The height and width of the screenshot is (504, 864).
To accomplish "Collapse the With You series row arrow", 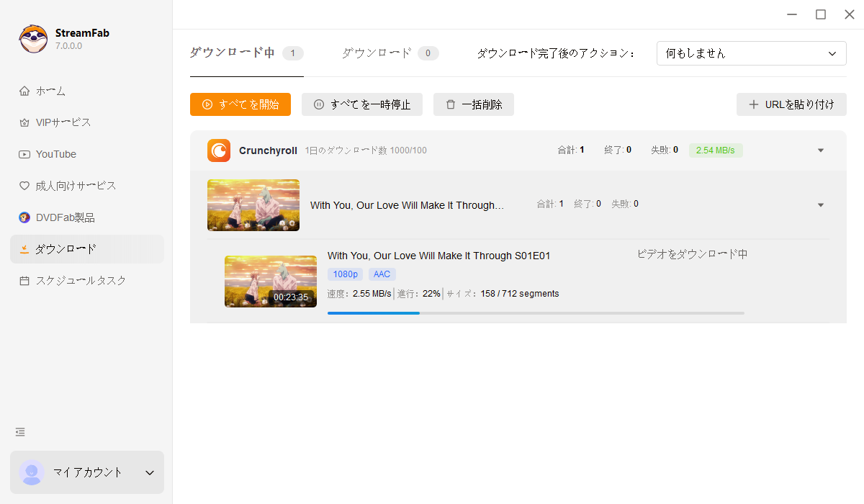I will pos(821,205).
